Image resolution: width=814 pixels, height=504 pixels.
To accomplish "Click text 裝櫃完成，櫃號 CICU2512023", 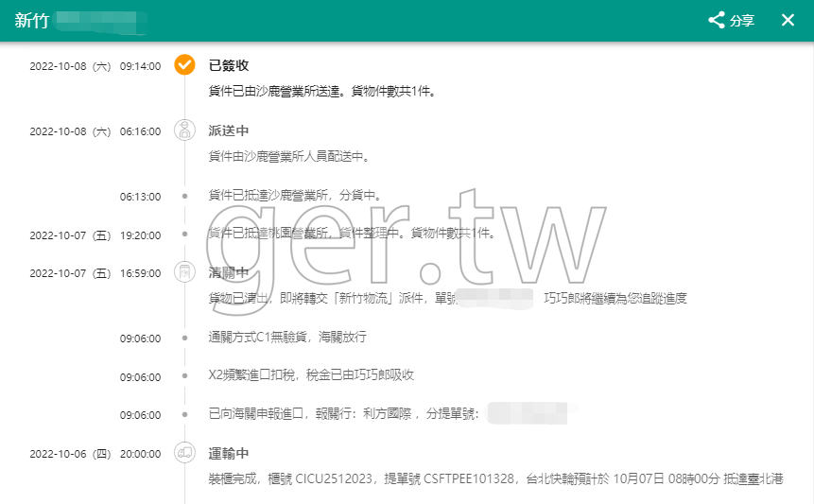I will pos(290,478).
